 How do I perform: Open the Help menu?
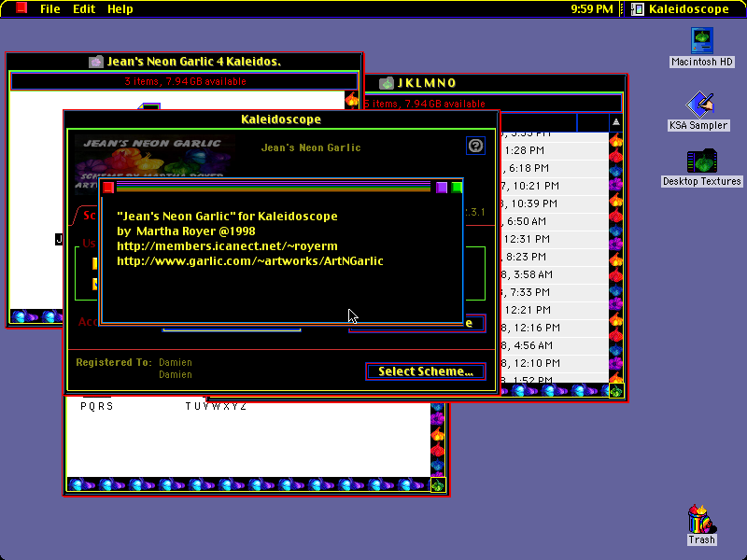(120, 9)
